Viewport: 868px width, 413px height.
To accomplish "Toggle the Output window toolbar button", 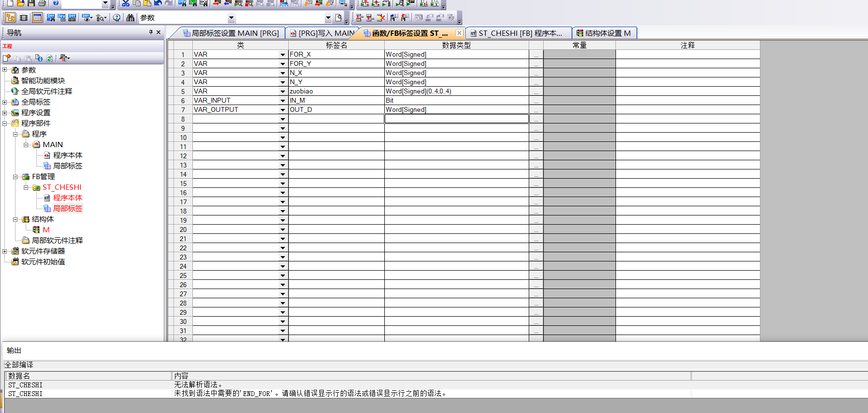I will 37,18.
